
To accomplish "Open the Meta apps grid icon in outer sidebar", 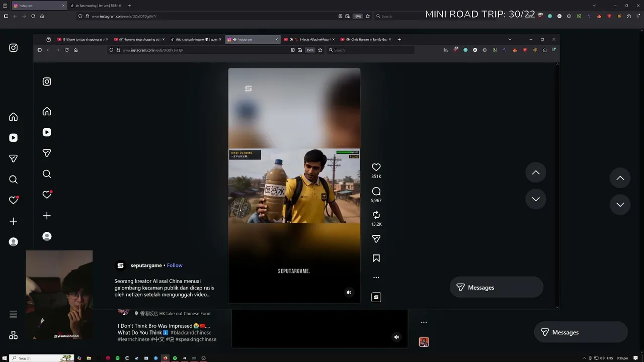I will pos(14,335).
